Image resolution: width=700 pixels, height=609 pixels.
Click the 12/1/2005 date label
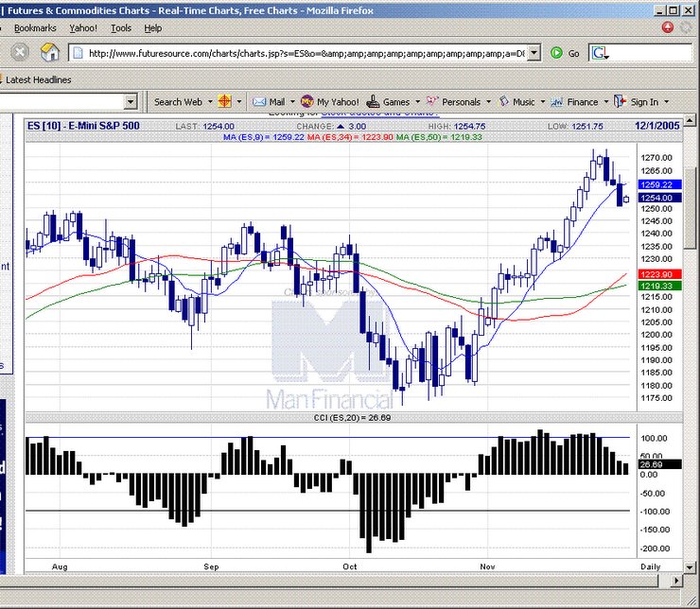tap(657, 126)
